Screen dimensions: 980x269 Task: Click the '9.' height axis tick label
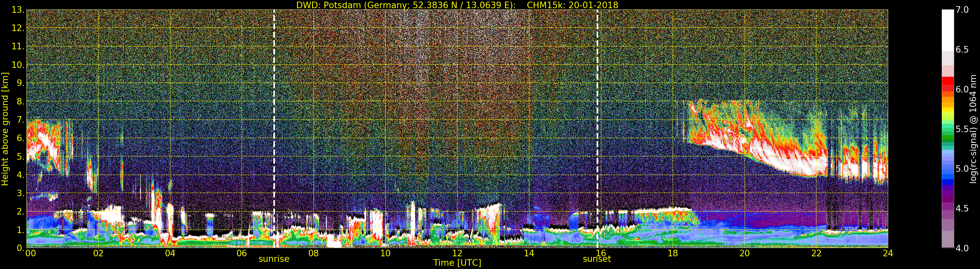pos(20,83)
